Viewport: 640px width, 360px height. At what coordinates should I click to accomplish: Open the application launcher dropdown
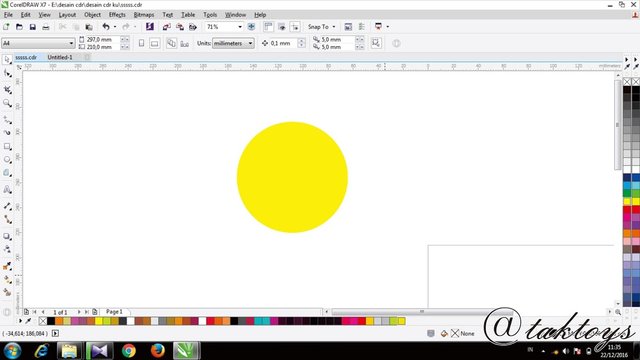point(387,27)
